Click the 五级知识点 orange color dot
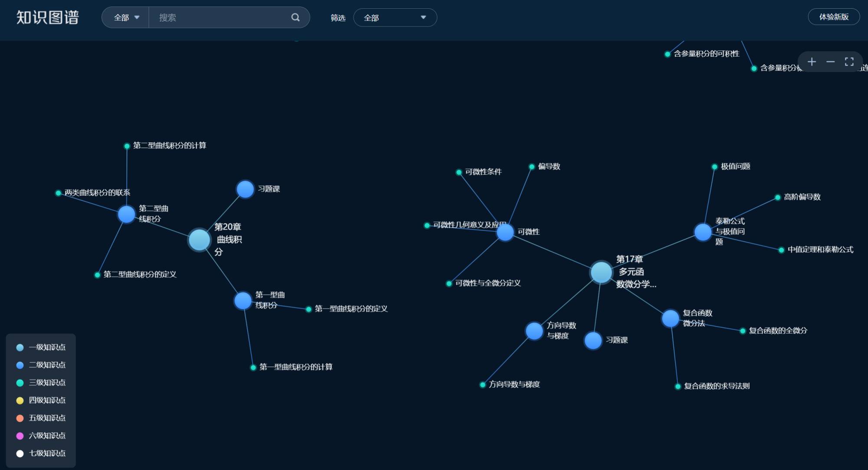This screenshot has width=868, height=470. tap(20, 418)
